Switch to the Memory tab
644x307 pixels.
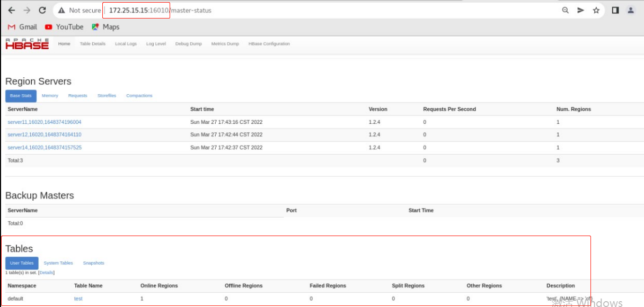pyautogui.click(x=50, y=96)
